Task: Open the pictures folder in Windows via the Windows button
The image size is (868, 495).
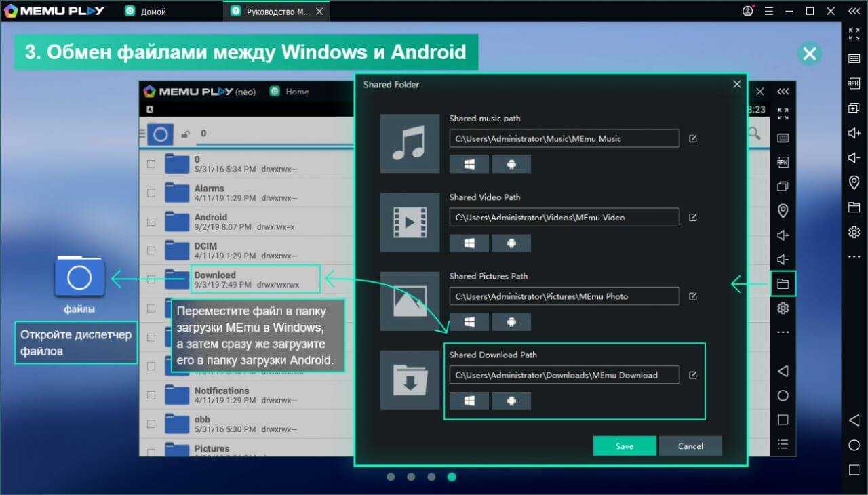Action: [x=469, y=322]
